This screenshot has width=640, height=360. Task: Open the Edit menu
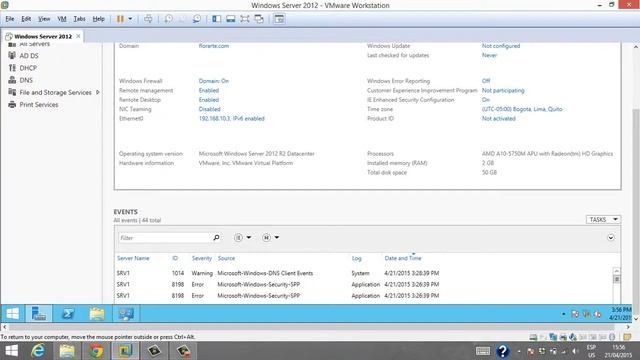tap(26, 19)
